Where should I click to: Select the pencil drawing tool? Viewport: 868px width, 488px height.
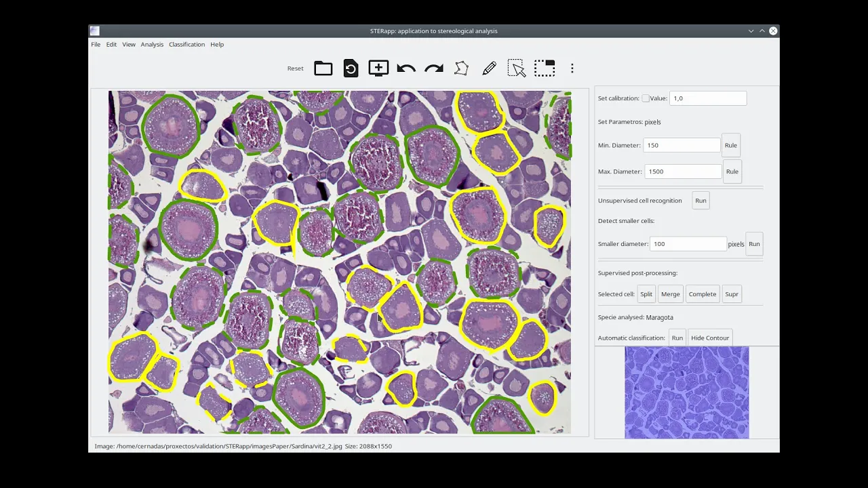[489, 68]
